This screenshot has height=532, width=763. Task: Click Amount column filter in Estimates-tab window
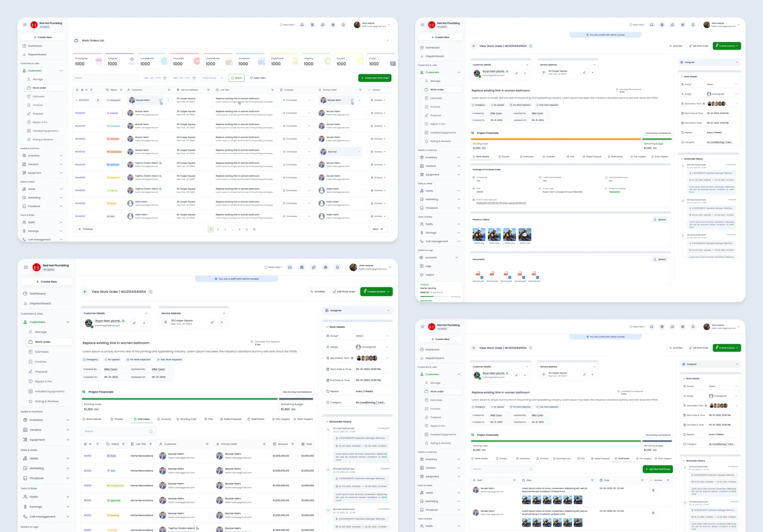pyautogui.click(x=293, y=444)
